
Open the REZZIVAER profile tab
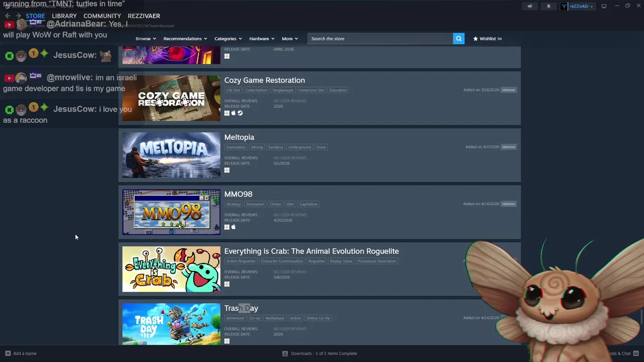[144, 16]
